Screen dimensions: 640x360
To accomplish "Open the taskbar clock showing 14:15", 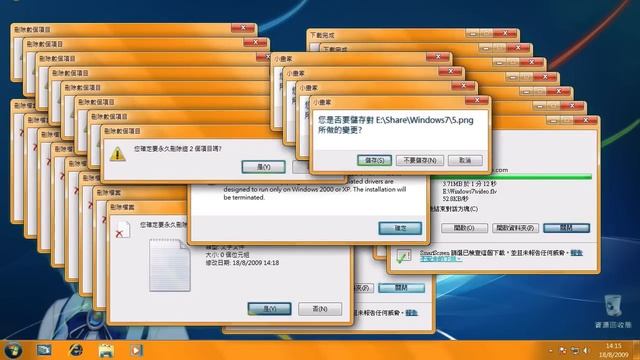I will 613,350.
